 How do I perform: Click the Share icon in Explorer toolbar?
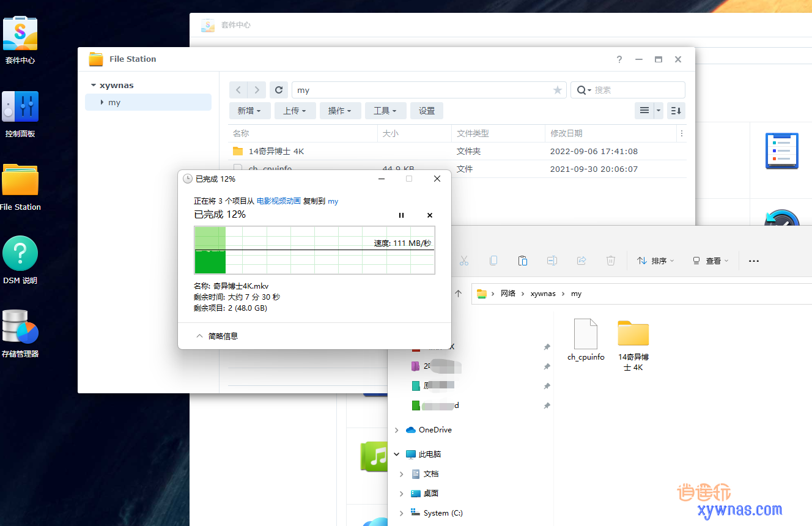pyautogui.click(x=581, y=261)
